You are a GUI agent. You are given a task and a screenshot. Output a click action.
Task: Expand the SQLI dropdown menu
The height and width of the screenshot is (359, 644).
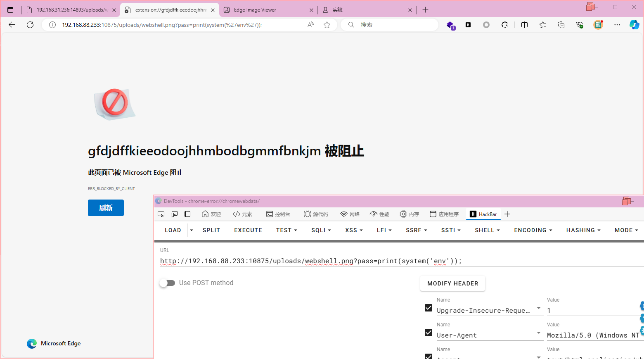[321, 230]
